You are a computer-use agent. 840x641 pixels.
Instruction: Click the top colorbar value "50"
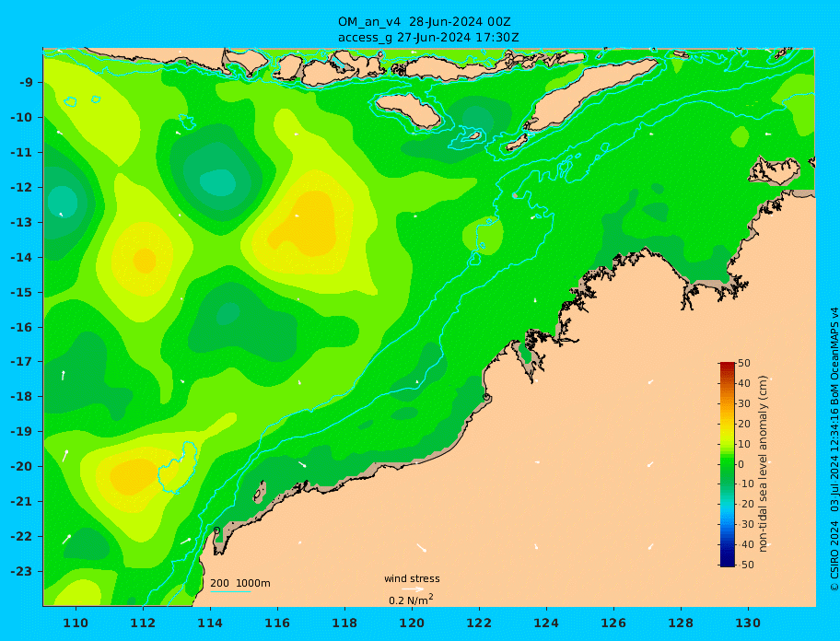(744, 363)
